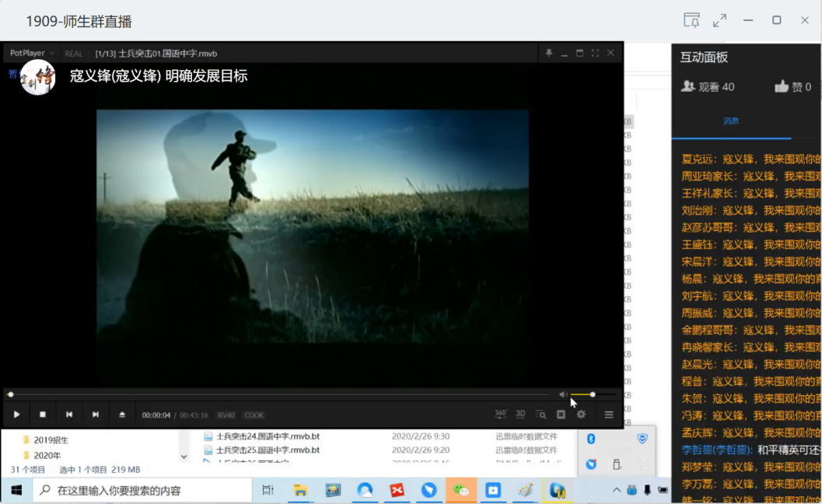822x504 pixels.
Task: Click the elapsed time 00:00:04
Action: pos(156,415)
